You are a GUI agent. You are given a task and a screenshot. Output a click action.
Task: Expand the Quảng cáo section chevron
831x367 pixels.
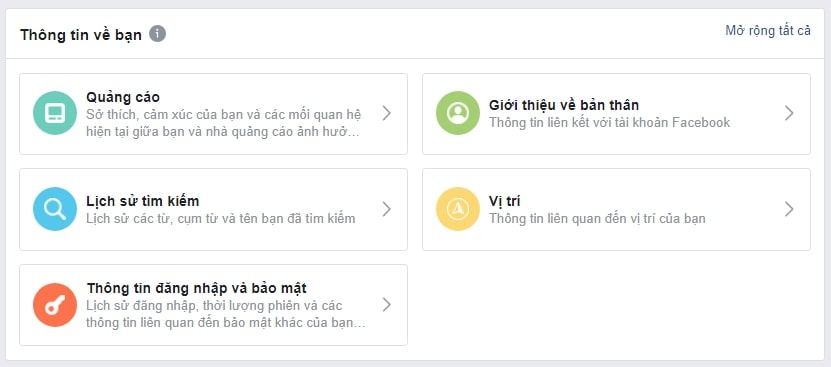387,113
